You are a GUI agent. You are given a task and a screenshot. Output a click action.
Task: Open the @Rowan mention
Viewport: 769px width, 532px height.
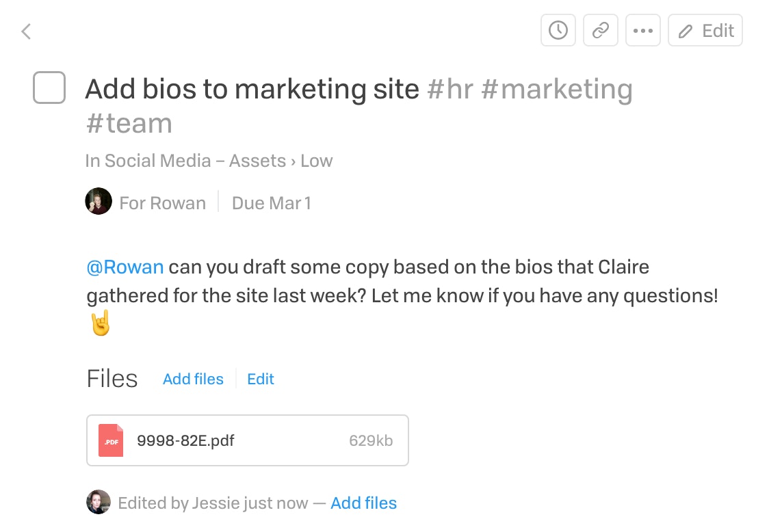[x=125, y=267]
